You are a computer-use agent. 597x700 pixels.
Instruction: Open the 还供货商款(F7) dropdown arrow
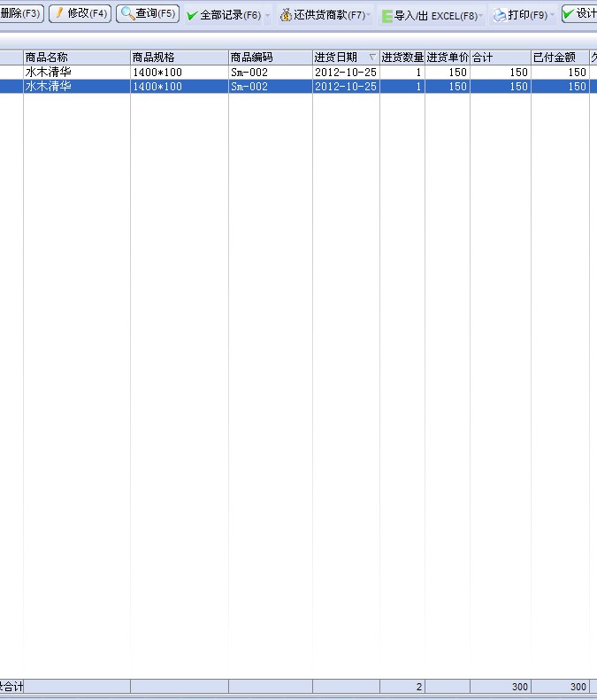pyautogui.click(x=369, y=16)
